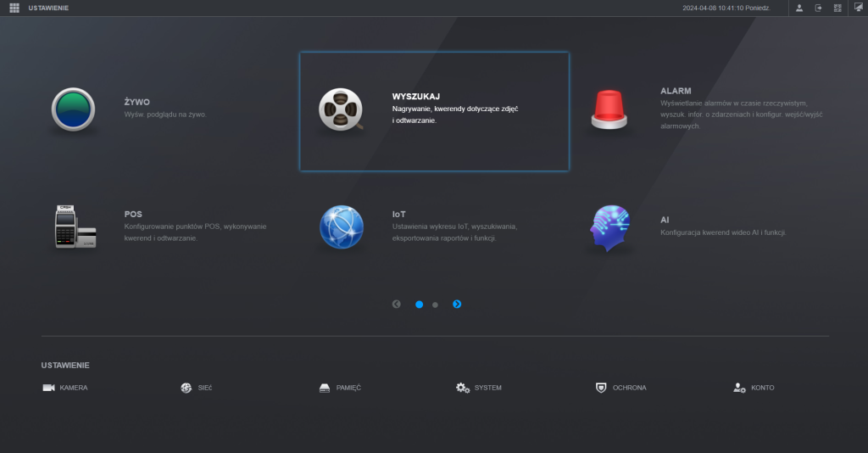Screen dimensions: 868x453
Task: Open the IoT globe icon
Action: [341, 227]
